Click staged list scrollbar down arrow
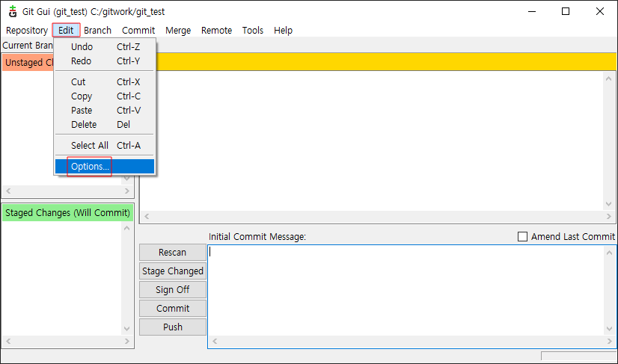The width and height of the screenshot is (618, 364). (127, 329)
